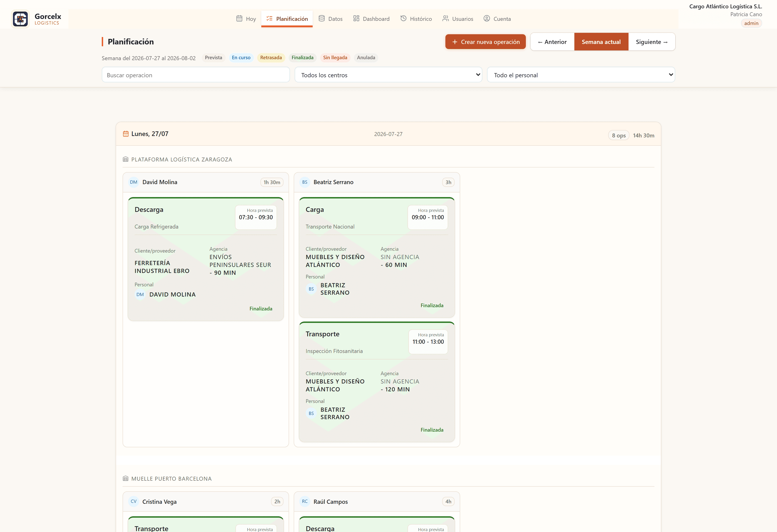Click the 14h 30m total duration
777x532 pixels.
(643, 135)
